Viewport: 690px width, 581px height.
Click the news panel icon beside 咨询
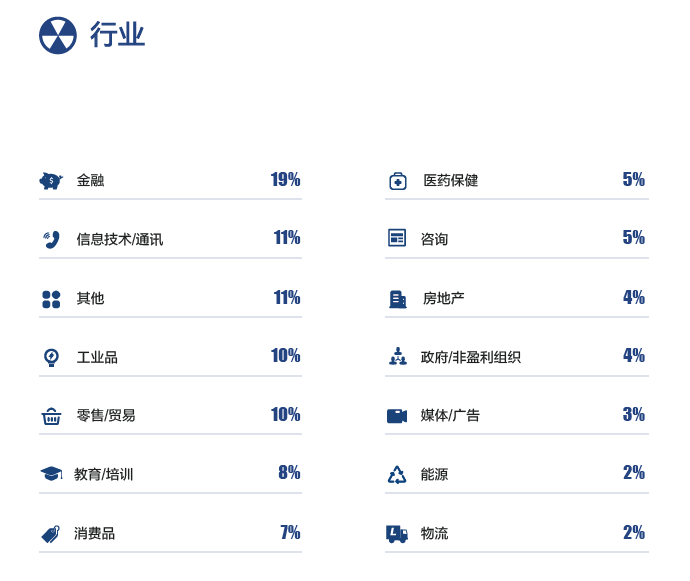pyautogui.click(x=397, y=239)
